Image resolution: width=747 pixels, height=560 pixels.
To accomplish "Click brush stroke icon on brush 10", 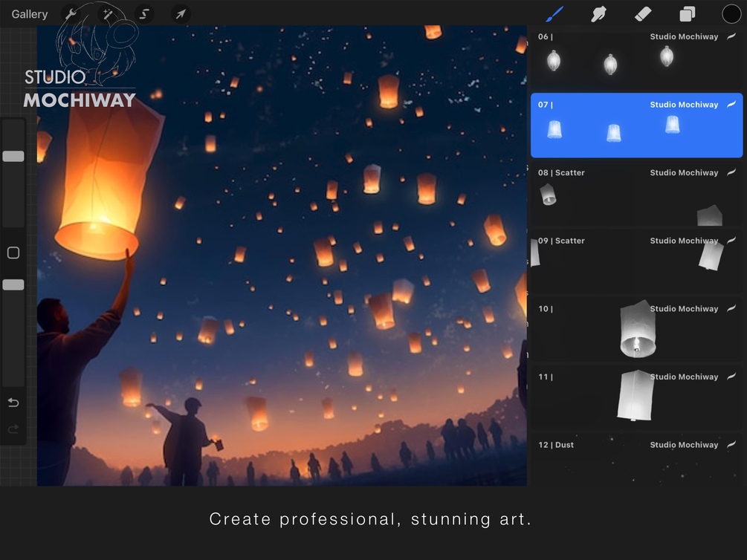I will [731, 308].
